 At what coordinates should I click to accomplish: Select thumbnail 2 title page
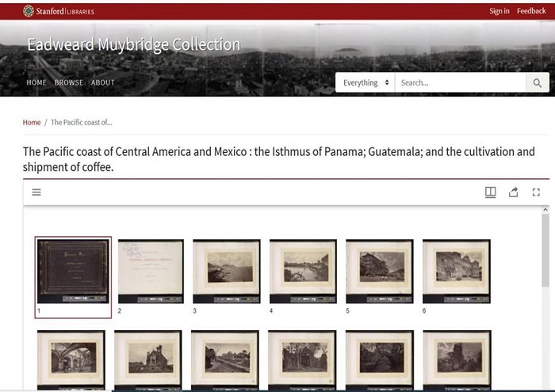tap(151, 271)
